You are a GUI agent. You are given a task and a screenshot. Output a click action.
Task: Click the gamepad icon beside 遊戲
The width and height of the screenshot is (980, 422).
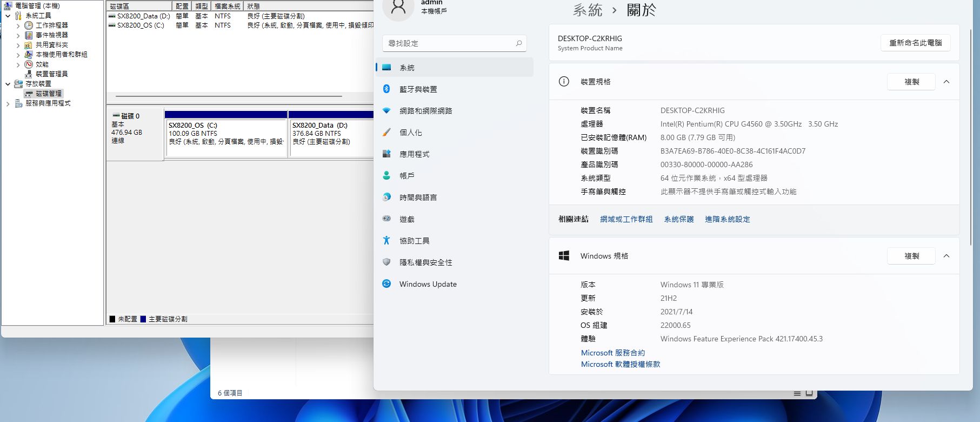tap(386, 219)
